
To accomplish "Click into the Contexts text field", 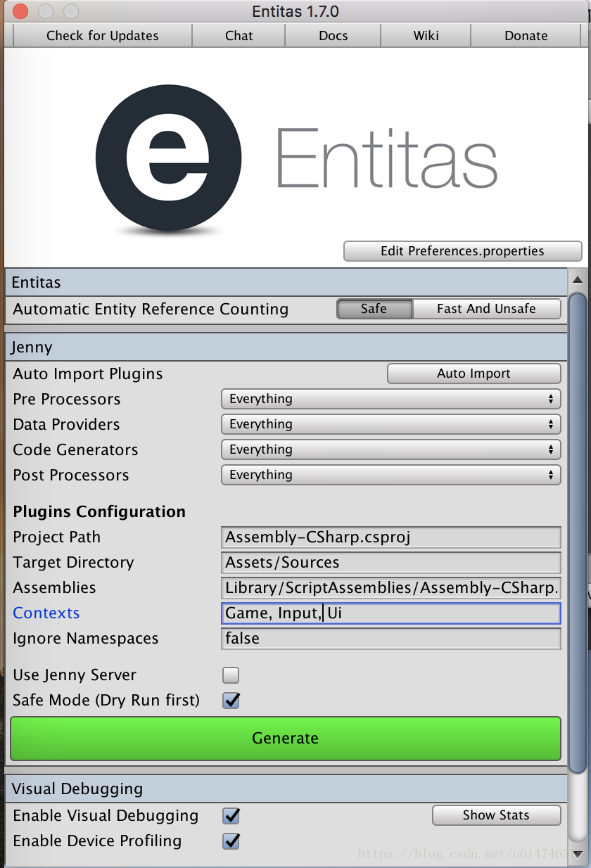I will click(390, 613).
